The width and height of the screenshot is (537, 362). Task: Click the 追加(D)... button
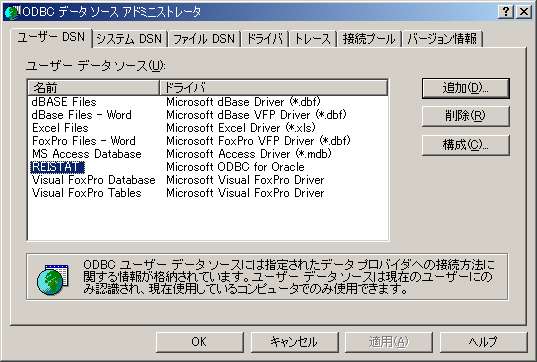point(466,88)
